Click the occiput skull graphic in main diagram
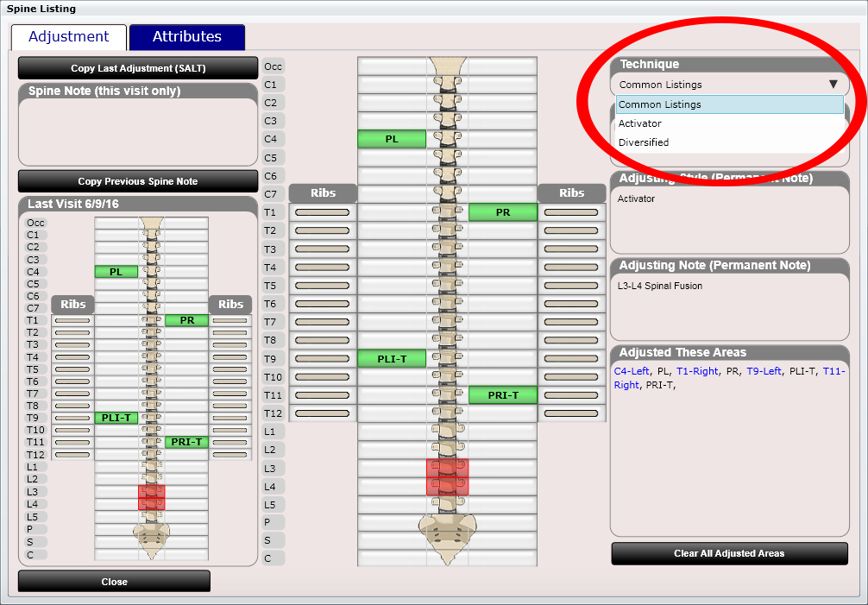The image size is (868, 605). (447, 67)
